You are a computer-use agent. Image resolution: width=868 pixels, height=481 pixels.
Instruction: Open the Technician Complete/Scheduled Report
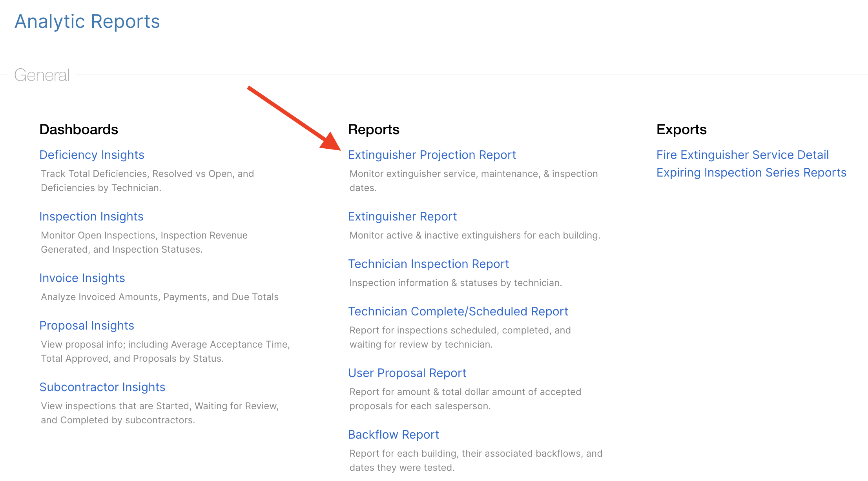coord(458,312)
